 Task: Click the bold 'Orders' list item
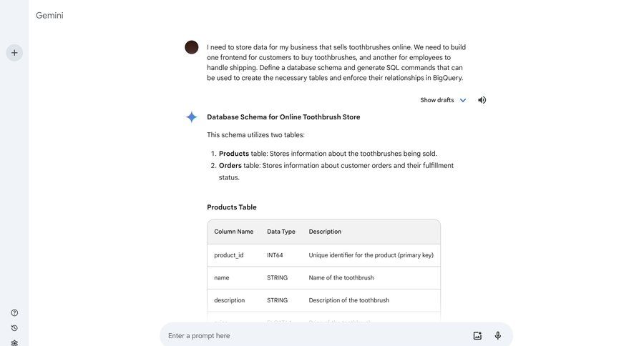pyautogui.click(x=230, y=165)
